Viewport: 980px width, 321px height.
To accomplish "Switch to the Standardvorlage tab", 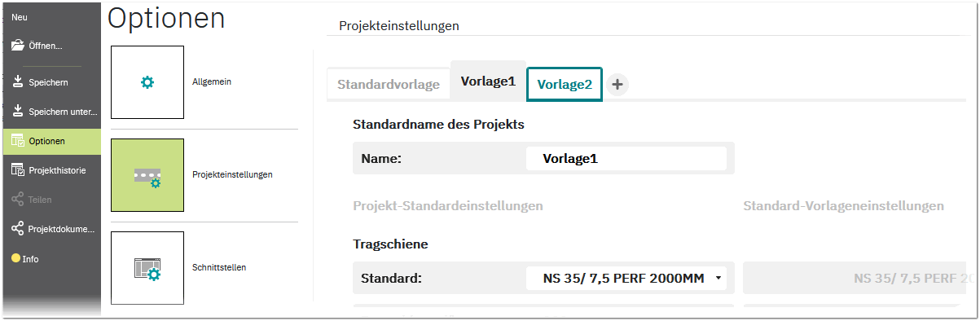I will [x=389, y=85].
